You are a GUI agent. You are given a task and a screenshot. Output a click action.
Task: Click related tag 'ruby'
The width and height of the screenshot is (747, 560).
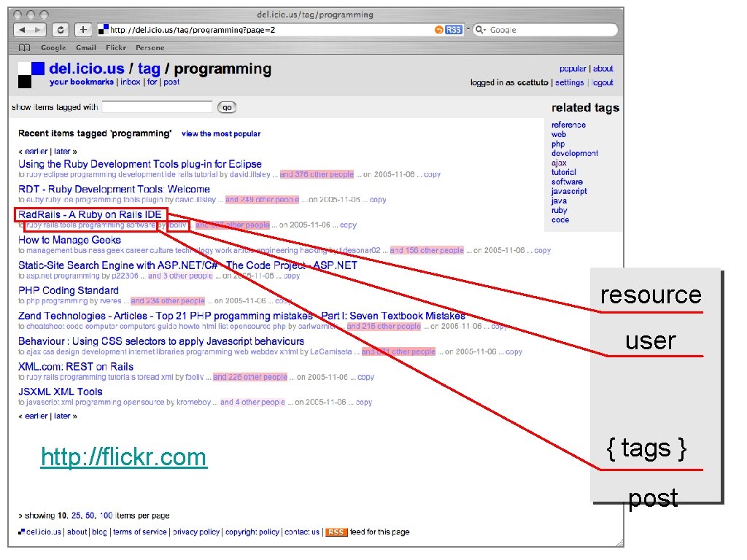click(560, 211)
